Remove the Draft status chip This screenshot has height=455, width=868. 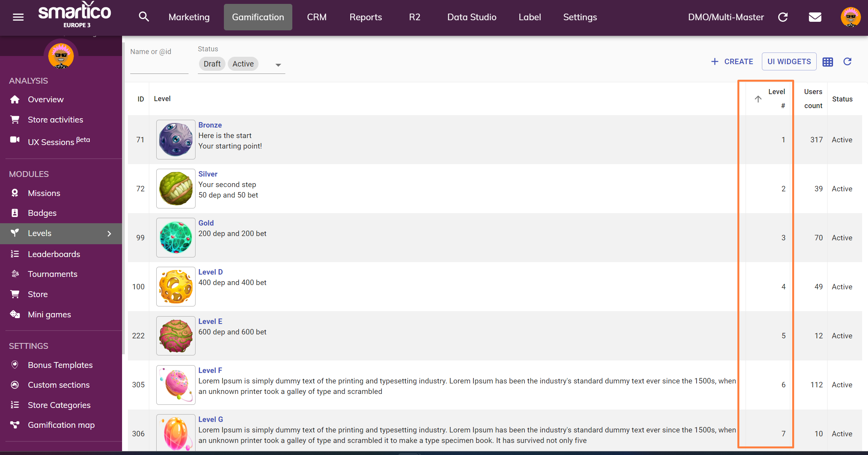[212, 64]
